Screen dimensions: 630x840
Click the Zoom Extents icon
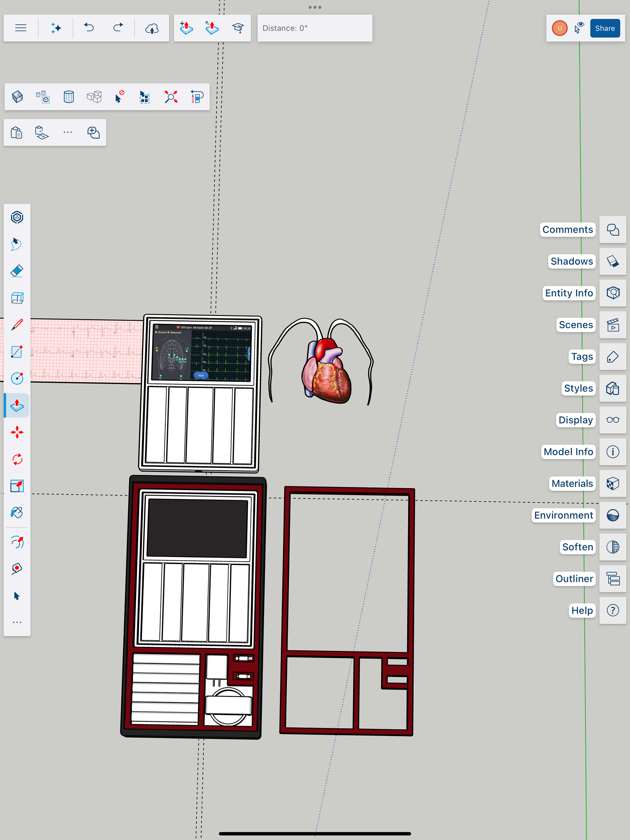(171, 97)
